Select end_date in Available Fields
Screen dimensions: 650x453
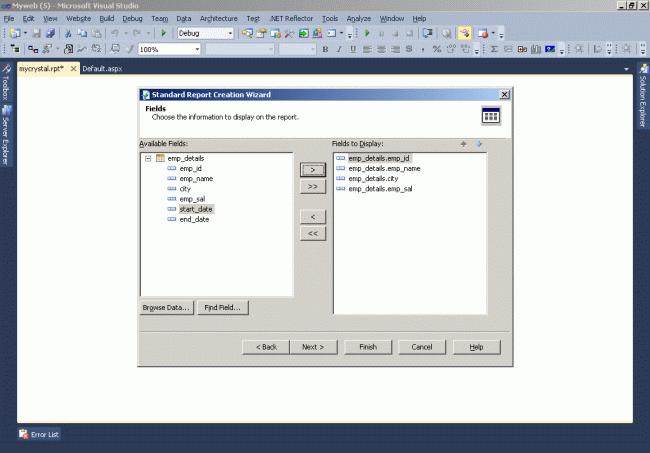[x=194, y=219]
